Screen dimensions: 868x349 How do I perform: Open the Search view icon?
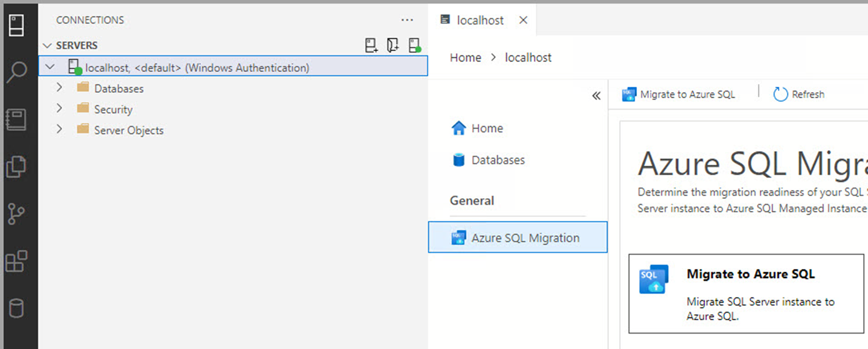click(17, 72)
